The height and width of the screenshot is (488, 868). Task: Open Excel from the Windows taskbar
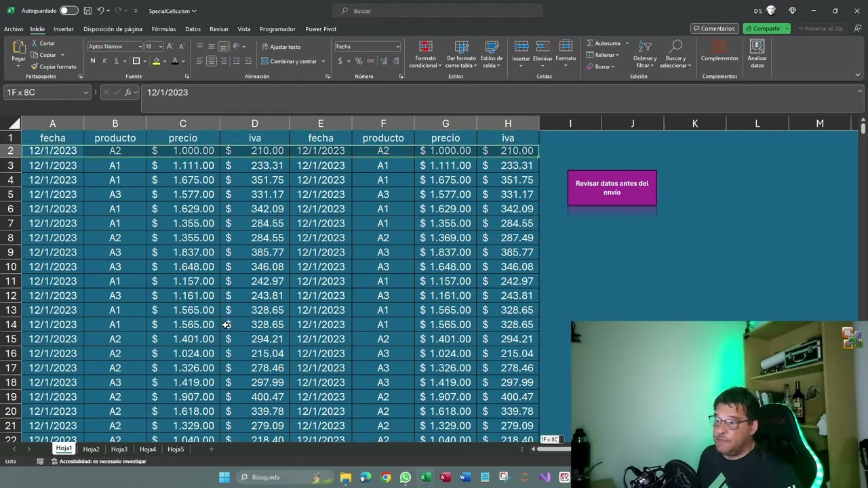[x=425, y=477]
